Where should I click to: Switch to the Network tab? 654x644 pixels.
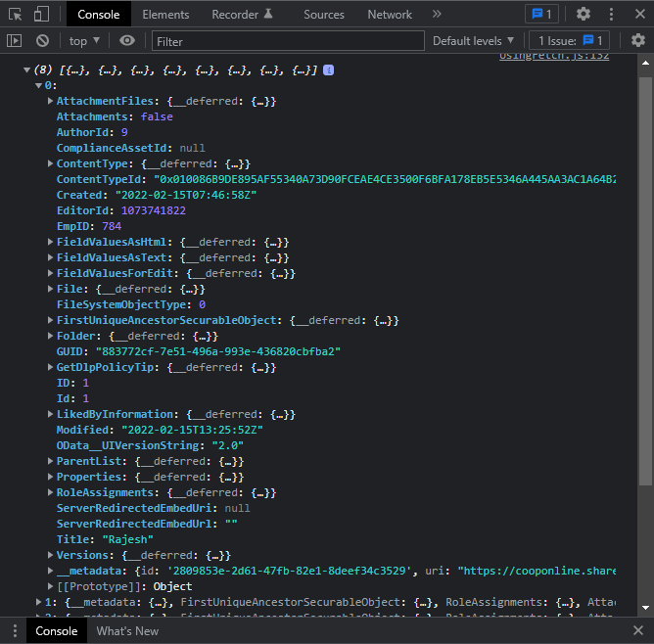click(390, 15)
